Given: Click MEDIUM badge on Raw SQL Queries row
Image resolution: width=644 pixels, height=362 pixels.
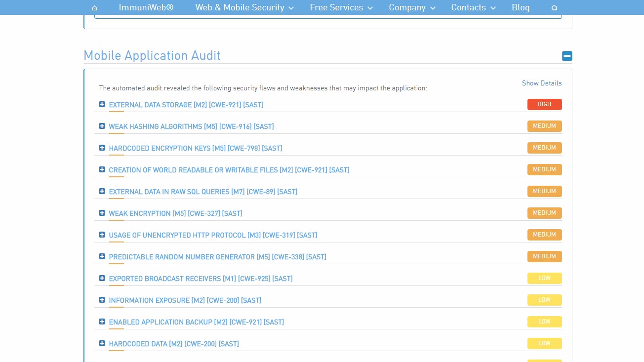Looking at the screenshot, I should tap(544, 191).
